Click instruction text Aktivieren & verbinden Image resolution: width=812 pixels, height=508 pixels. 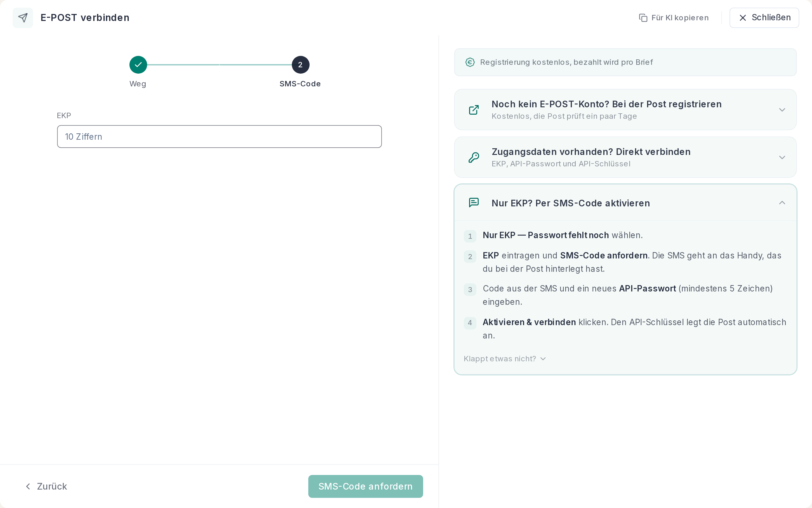[x=529, y=322]
